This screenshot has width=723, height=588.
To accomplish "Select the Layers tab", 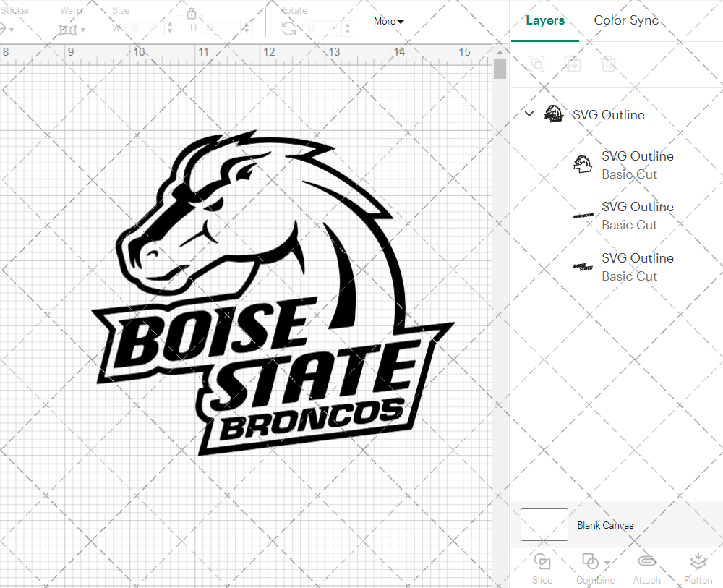I will point(545,20).
